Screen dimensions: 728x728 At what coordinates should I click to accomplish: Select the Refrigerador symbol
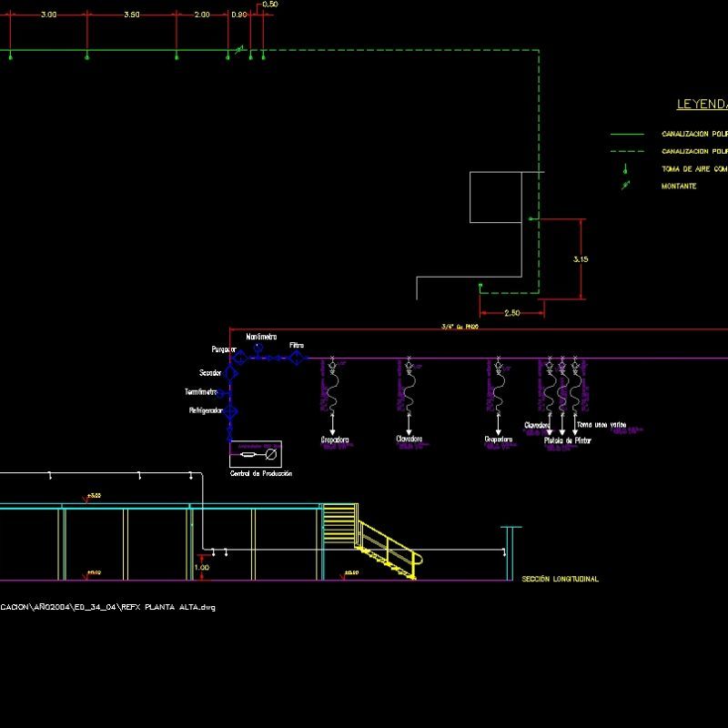231,410
